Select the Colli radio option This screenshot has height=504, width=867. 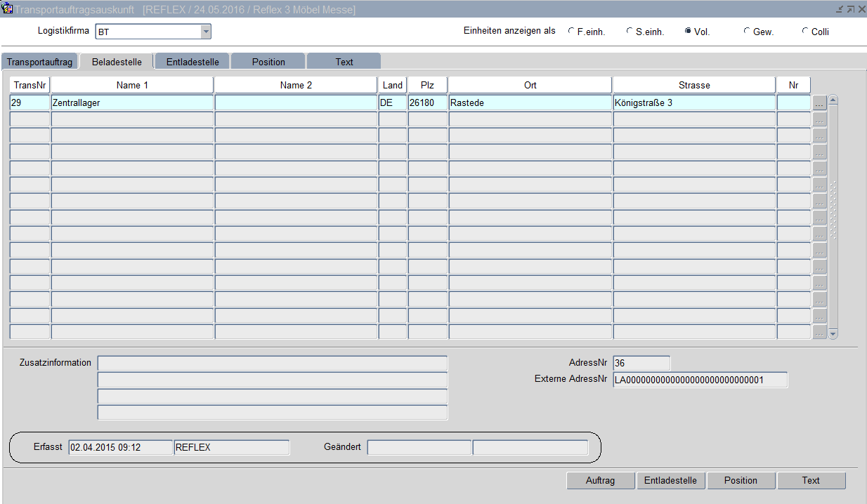click(x=804, y=32)
